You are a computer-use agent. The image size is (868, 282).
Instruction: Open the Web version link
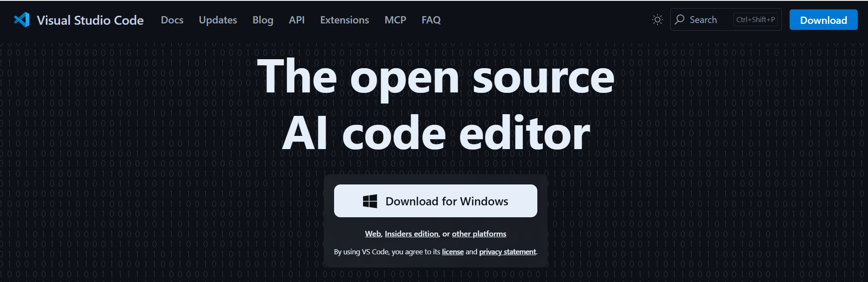coord(373,234)
